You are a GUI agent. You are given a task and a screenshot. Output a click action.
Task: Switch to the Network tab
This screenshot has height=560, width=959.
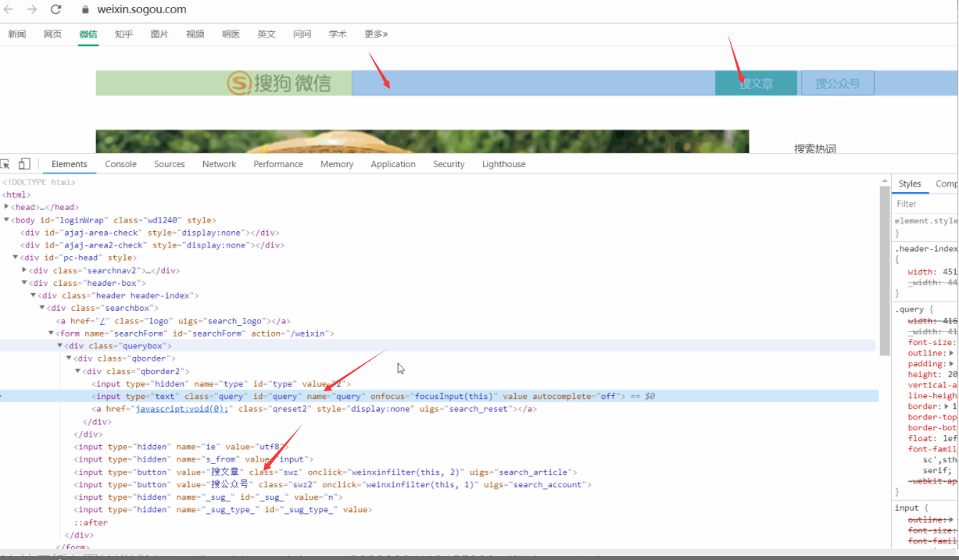[x=219, y=164]
